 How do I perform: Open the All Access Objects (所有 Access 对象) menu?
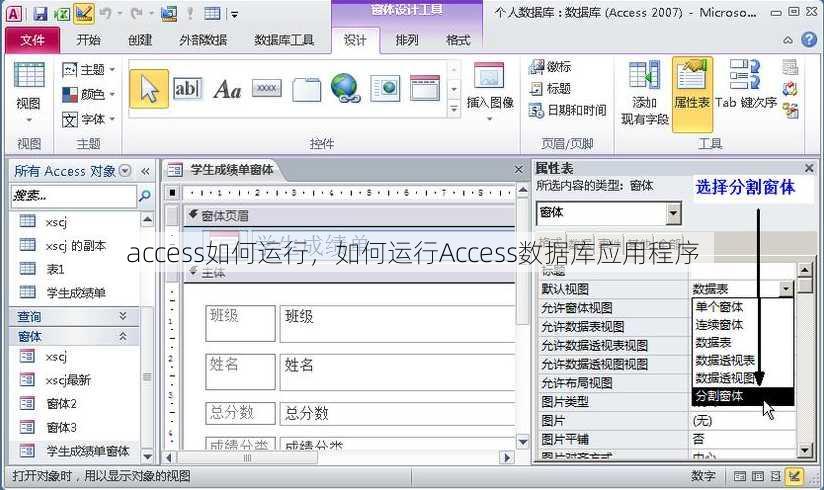pos(125,170)
